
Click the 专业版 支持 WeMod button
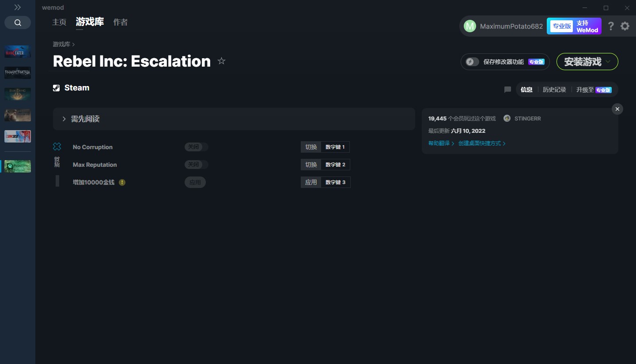pyautogui.click(x=574, y=26)
